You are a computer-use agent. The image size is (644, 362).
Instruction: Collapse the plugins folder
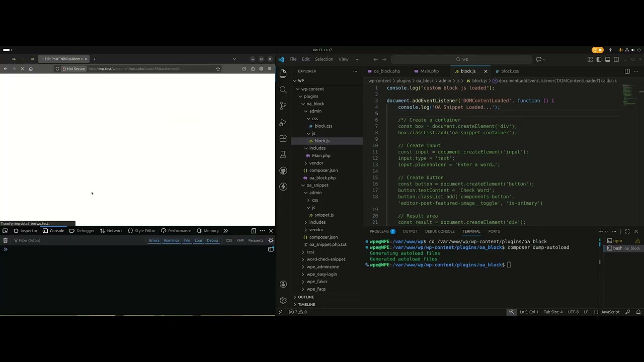tap(327, 96)
